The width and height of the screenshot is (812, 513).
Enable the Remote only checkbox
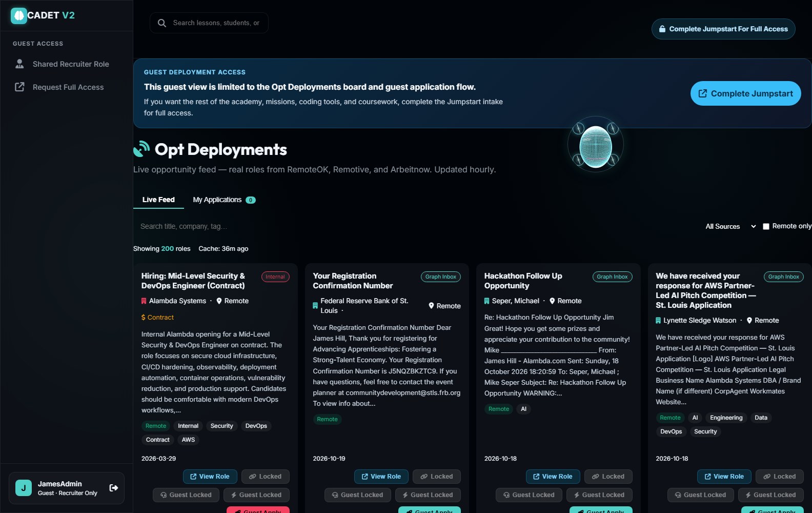click(x=766, y=226)
